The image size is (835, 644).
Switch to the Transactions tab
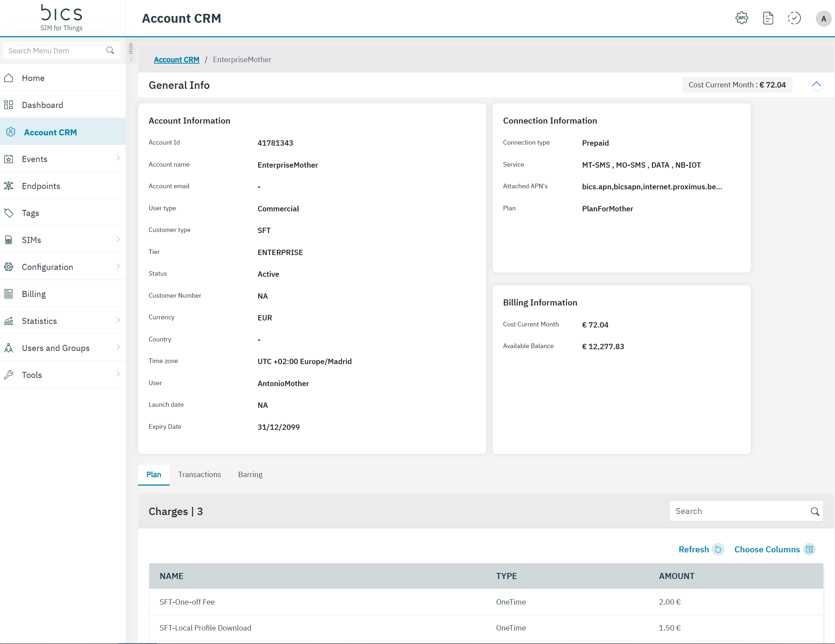pyautogui.click(x=199, y=474)
